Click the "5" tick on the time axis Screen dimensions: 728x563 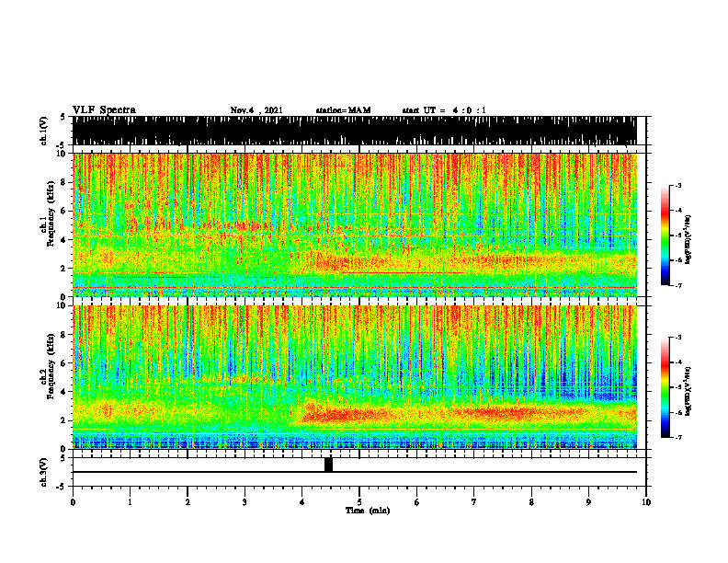coord(359,502)
